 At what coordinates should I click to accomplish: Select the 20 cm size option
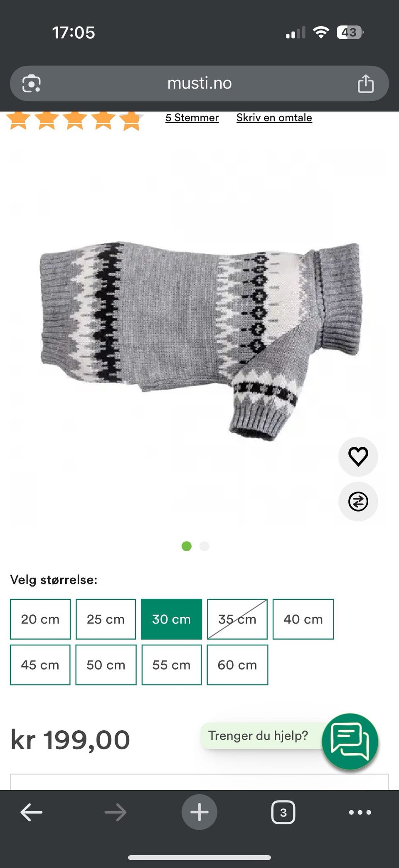click(x=40, y=619)
